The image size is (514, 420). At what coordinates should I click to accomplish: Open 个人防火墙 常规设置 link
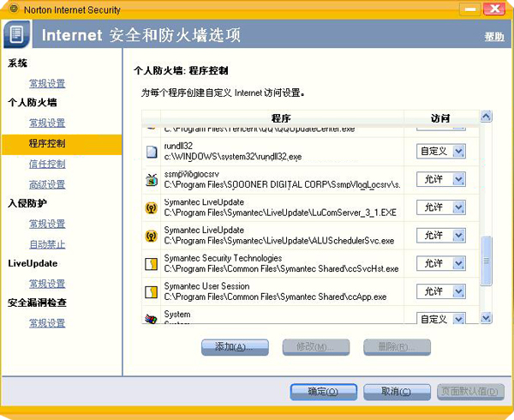click(x=47, y=123)
